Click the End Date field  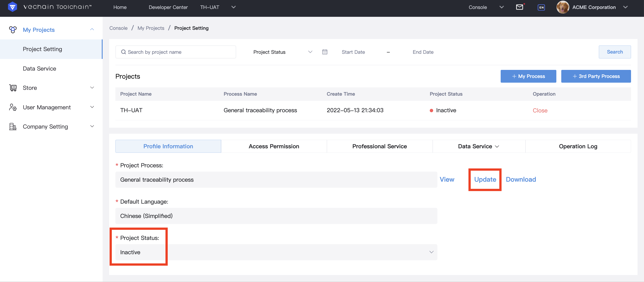click(423, 52)
